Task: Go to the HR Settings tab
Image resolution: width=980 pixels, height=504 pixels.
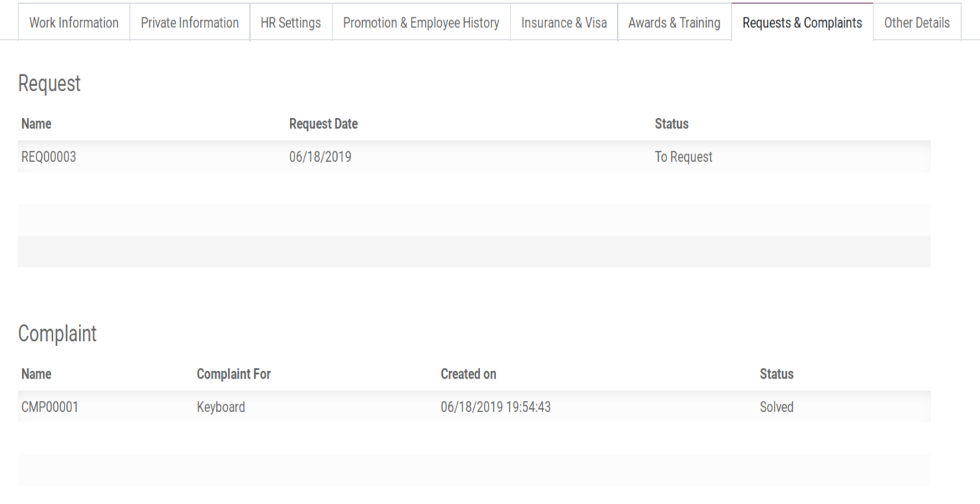Action: [291, 23]
